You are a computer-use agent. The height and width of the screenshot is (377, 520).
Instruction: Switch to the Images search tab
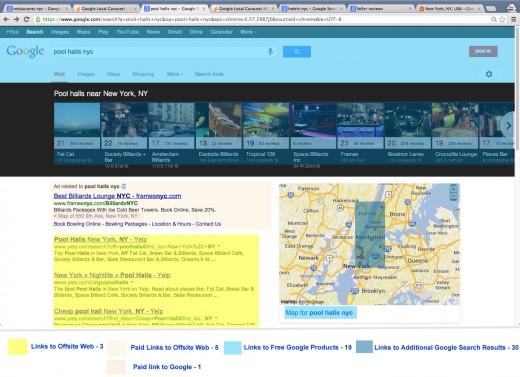(x=86, y=74)
